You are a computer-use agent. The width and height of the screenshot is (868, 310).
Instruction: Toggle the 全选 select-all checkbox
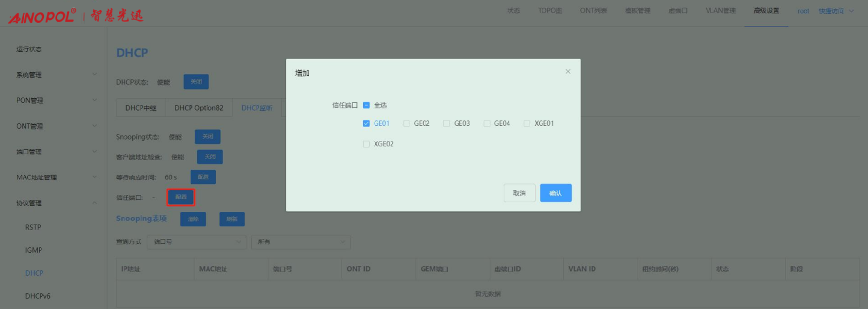[366, 105]
